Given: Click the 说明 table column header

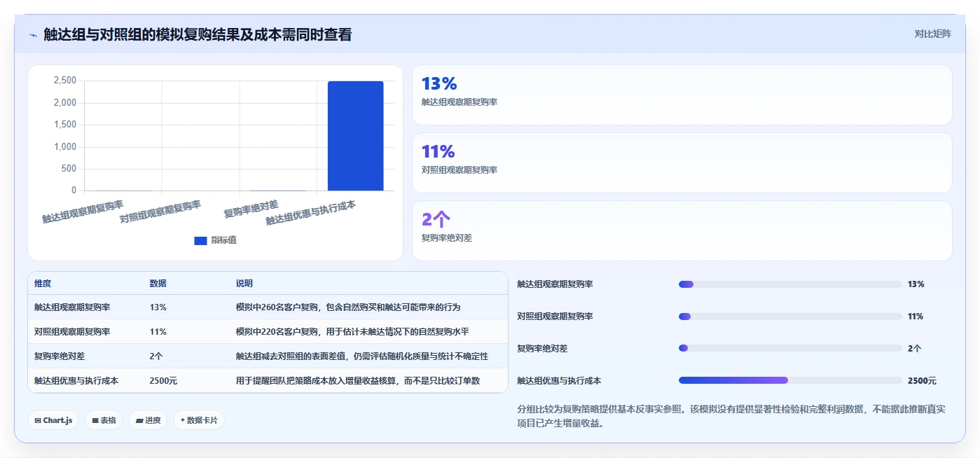Looking at the screenshot, I should 244,284.
